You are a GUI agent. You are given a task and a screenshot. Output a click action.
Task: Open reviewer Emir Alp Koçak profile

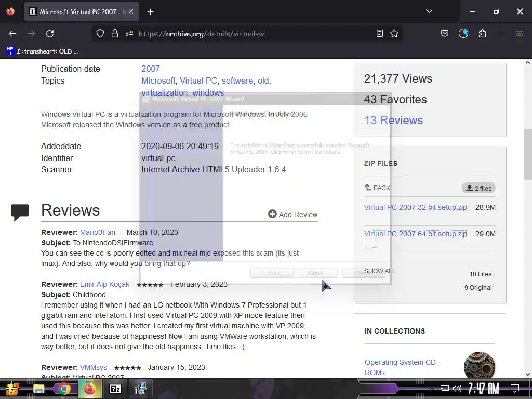pos(104,284)
